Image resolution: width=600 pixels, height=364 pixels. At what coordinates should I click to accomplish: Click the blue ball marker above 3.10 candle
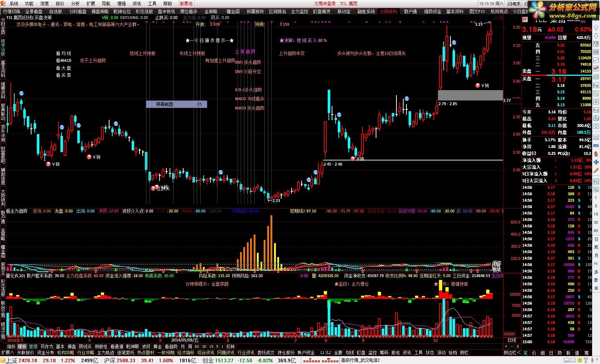(x=454, y=43)
